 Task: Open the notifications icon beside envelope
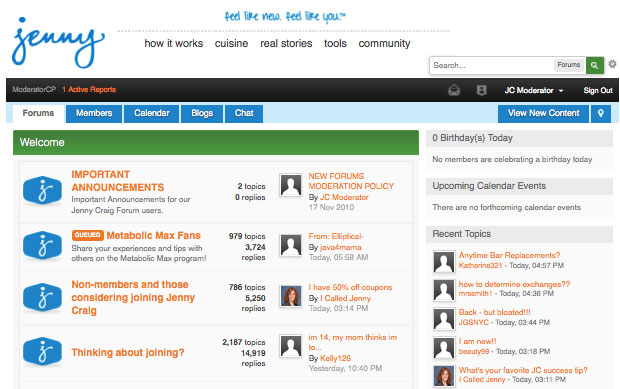(x=481, y=91)
